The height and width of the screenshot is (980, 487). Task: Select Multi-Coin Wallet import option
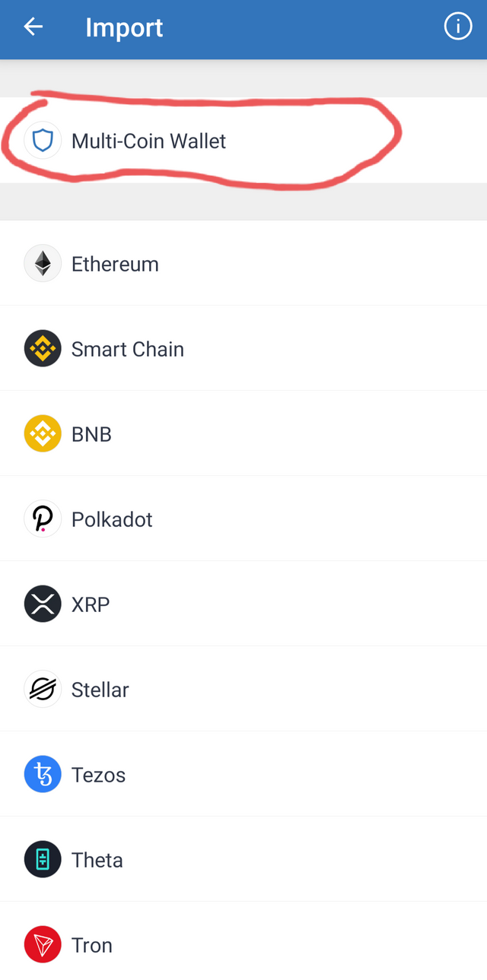[x=243, y=141]
